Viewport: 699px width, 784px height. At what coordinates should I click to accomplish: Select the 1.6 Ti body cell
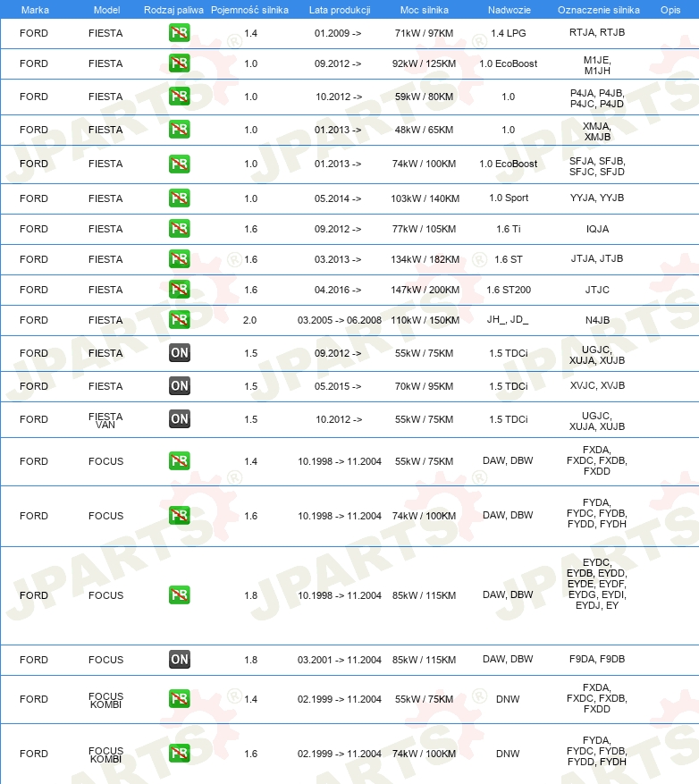click(x=508, y=229)
